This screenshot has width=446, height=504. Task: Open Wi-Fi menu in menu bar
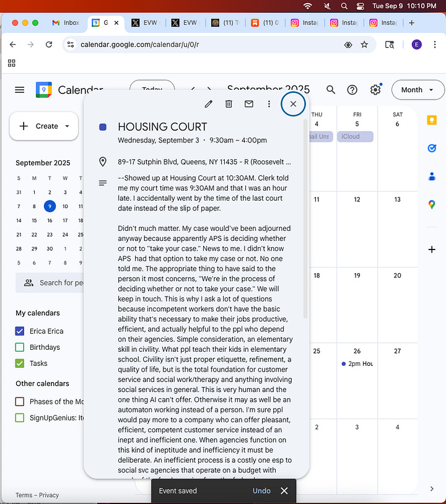tap(308, 6)
